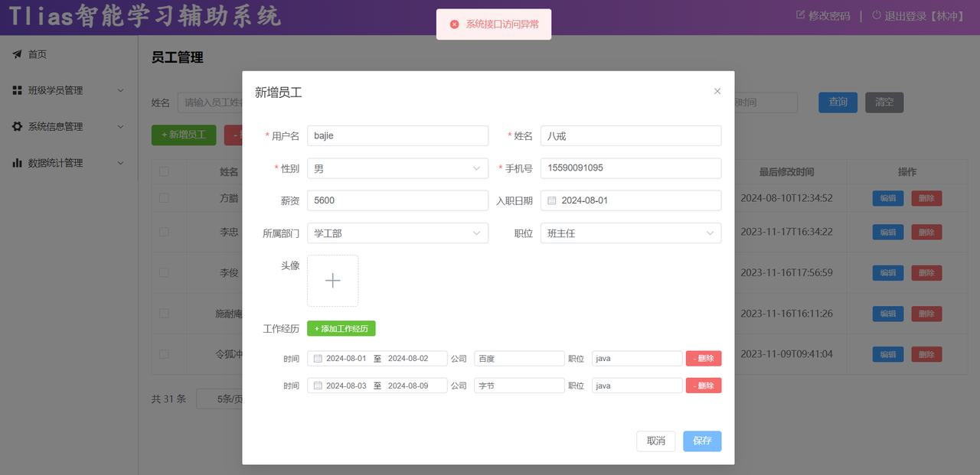Check the checkbox for the 李忠 row
Viewport: 980px width, 475px height.
(x=164, y=232)
